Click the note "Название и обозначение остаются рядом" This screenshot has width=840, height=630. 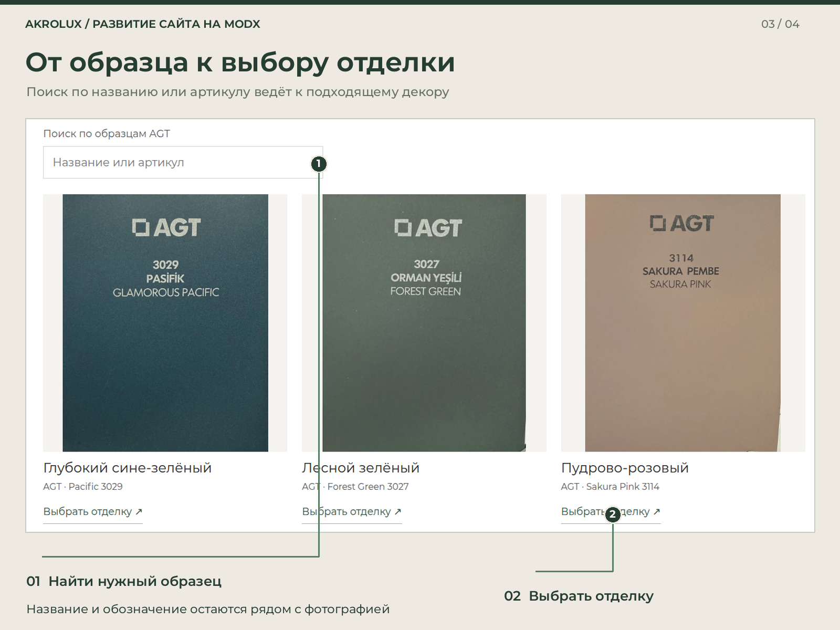tap(208, 609)
